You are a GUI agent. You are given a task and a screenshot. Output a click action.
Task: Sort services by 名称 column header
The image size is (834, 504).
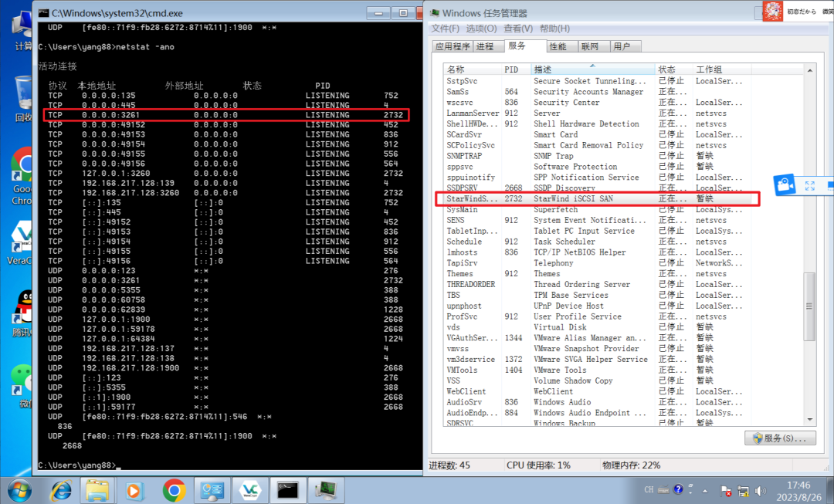click(x=473, y=69)
